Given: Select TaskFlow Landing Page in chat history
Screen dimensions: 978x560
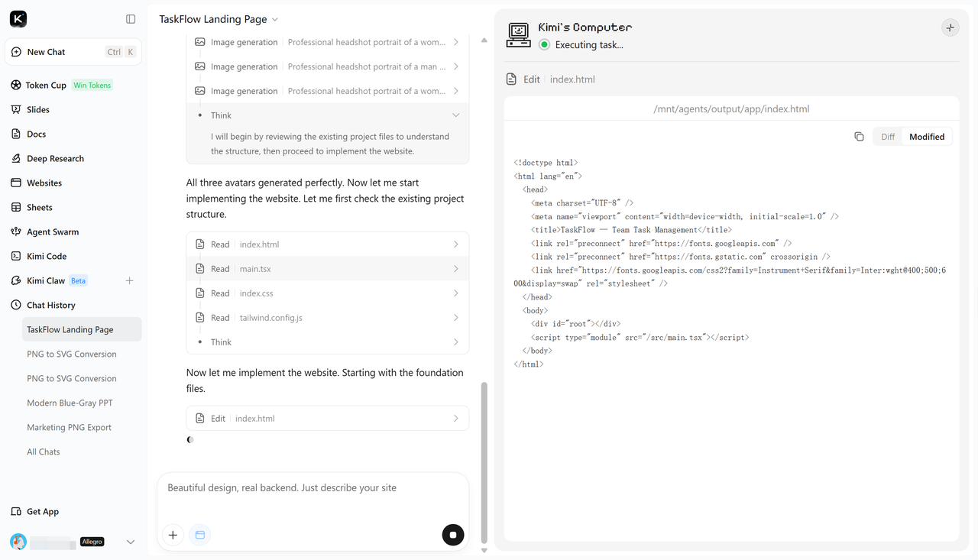Looking at the screenshot, I should coord(82,329).
